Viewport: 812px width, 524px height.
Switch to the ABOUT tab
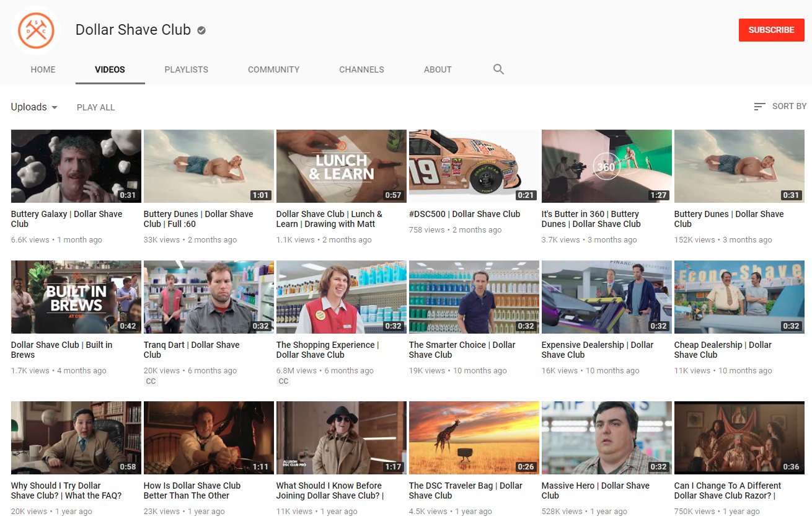pyautogui.click(x=438, y=69)
